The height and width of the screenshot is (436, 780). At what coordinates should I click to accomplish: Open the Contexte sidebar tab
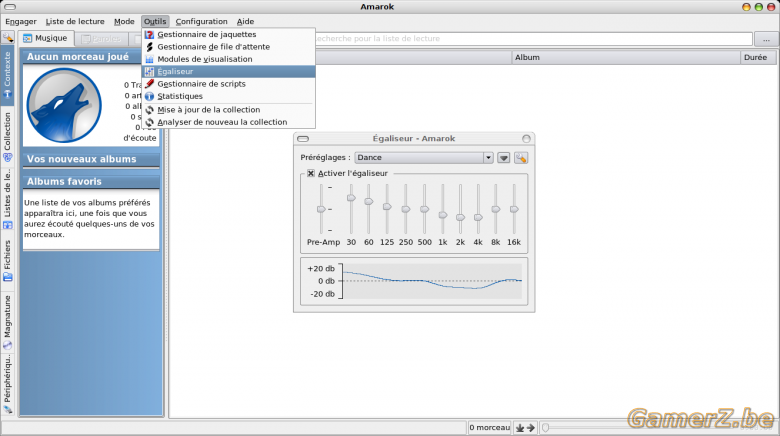[7, 74]
